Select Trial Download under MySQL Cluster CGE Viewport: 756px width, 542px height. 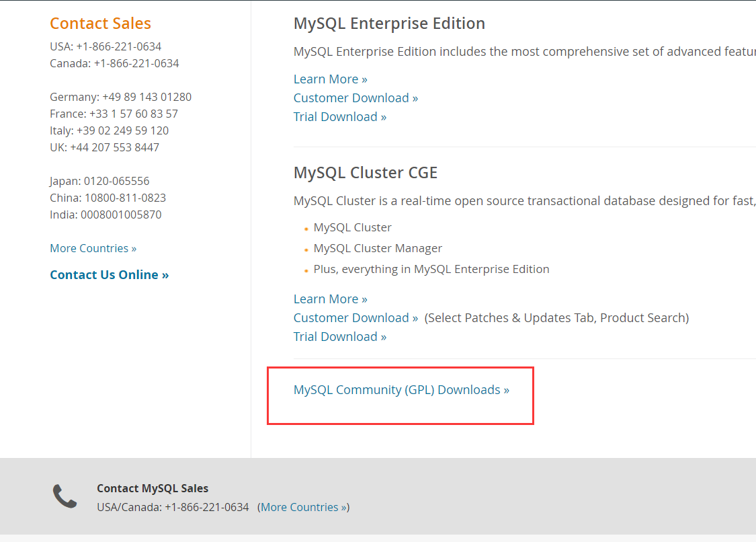pyautogui.click(x=339, y=337)
